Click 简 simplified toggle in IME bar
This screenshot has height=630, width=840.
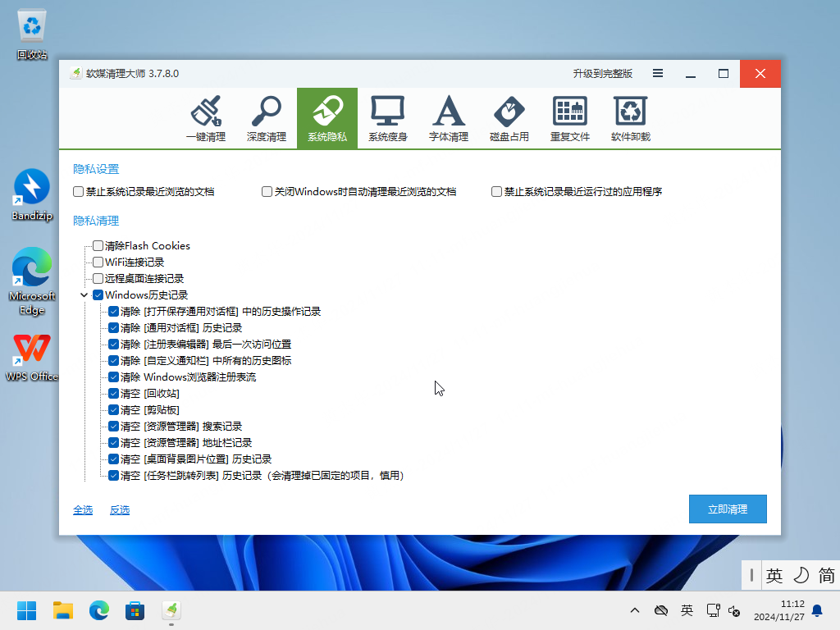point(826,575)
